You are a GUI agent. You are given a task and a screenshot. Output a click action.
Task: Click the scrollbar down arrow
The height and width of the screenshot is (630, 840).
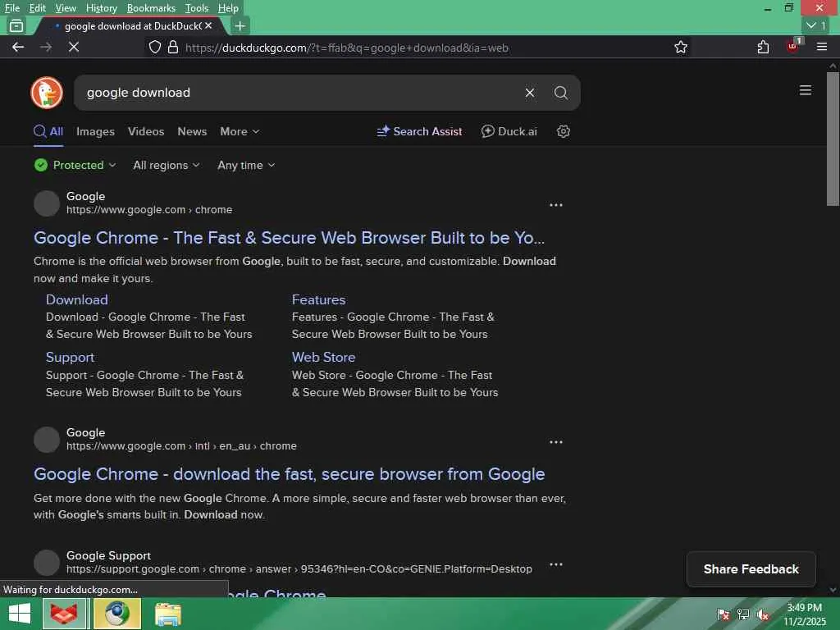pos(833,590)
